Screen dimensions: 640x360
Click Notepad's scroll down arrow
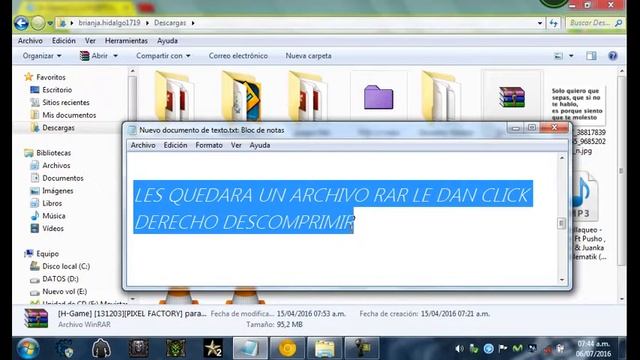coord(562,280)
